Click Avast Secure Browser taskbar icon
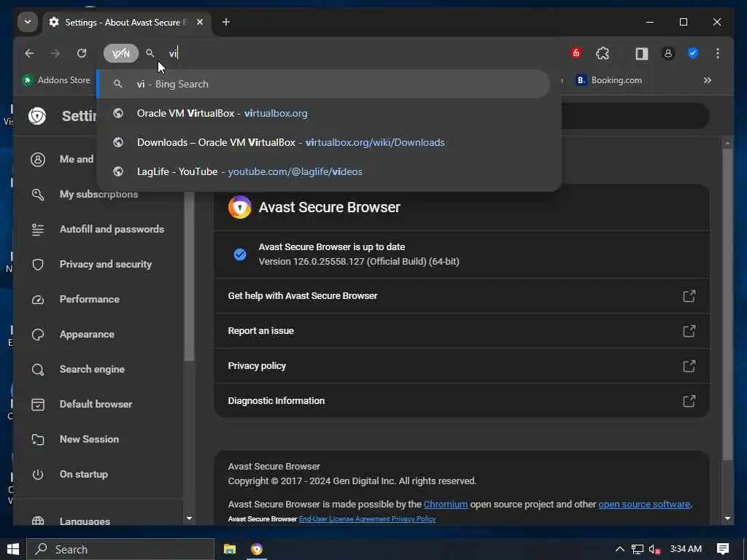Screen dimensions: 747x560 pyautogui.click(x=257, y=549)
